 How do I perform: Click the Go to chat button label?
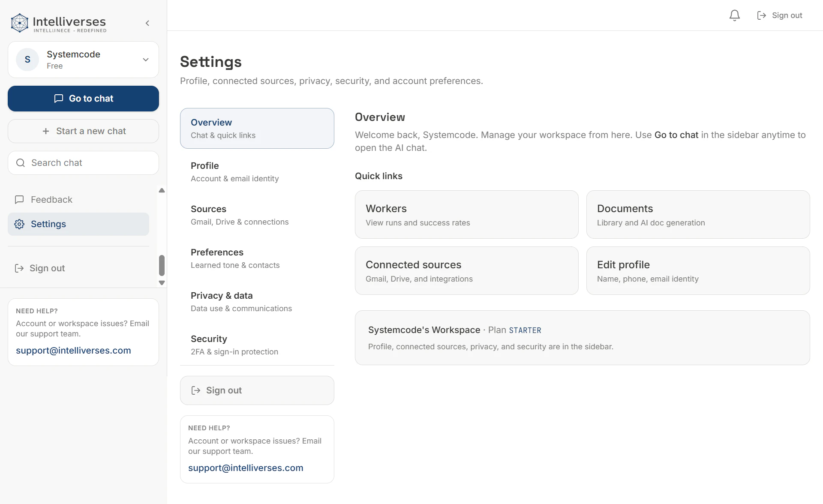click(91, 99)
